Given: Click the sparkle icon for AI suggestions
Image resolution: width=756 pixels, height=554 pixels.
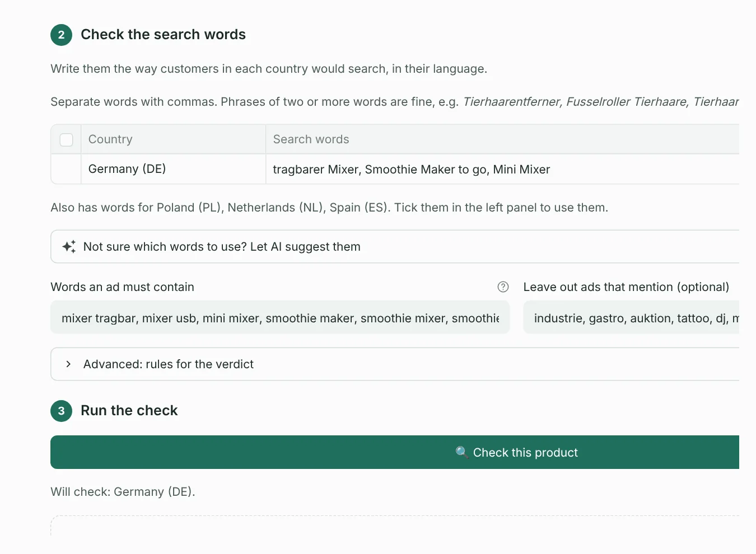Looking at the screenshot, I should coord(69,247).
